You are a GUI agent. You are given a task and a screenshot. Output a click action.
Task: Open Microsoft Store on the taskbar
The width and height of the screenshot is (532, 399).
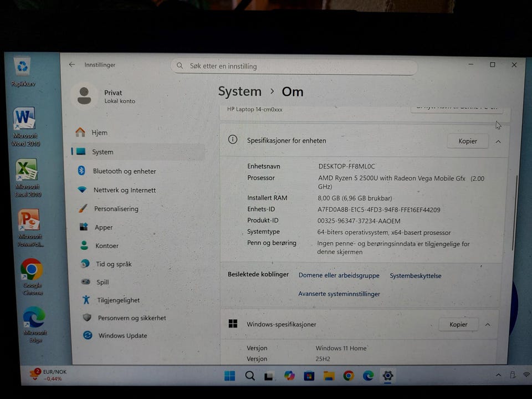pos(309,376)
